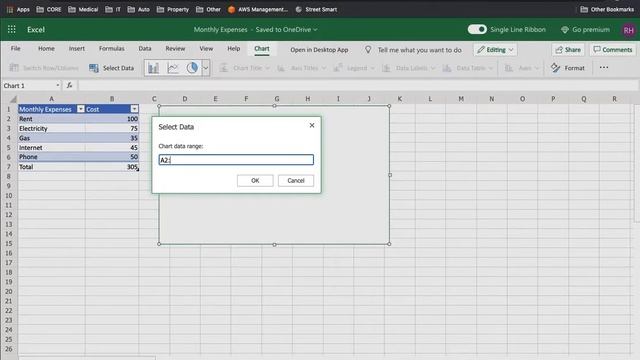Viewport: 640px width, 360px height.
Task: Open the CORE bookmarks folder
Action: click(49, 9)
